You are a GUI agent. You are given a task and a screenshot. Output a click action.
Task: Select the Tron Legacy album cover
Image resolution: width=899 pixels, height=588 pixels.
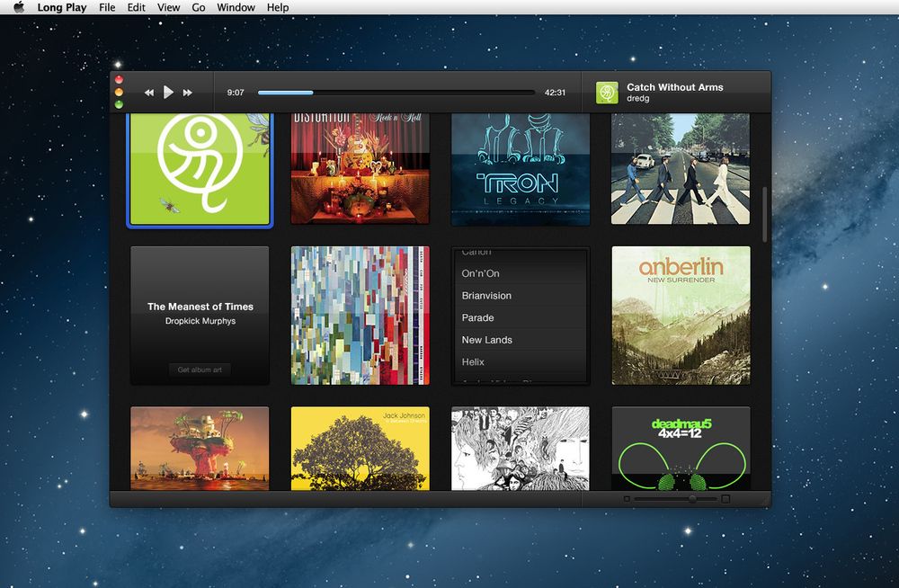521,169
